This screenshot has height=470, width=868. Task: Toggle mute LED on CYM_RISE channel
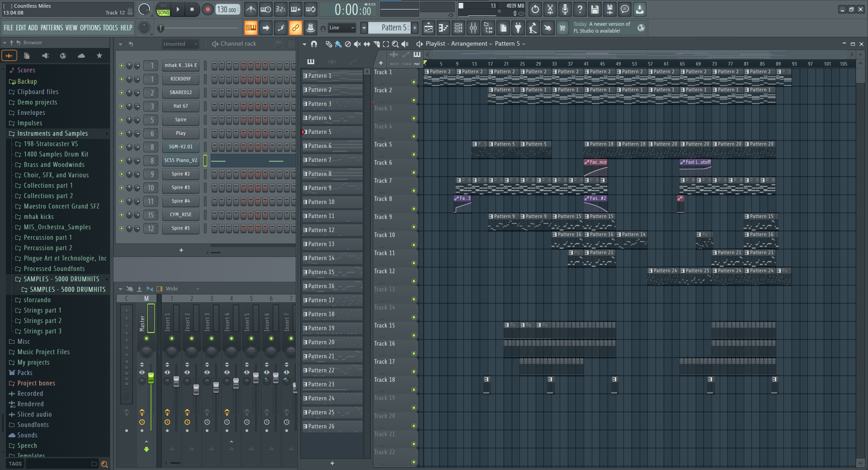tap(121, 215)
